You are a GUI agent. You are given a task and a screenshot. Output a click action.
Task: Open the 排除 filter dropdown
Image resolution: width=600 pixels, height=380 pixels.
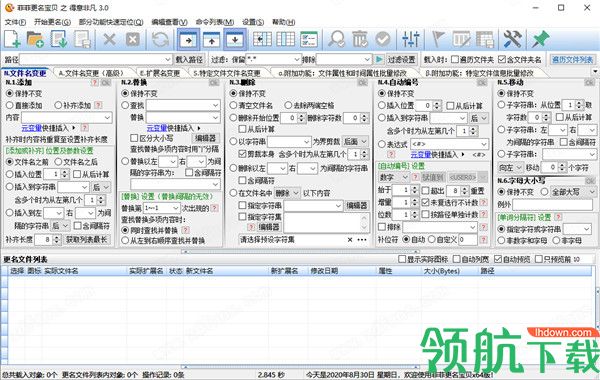[367, 59]
